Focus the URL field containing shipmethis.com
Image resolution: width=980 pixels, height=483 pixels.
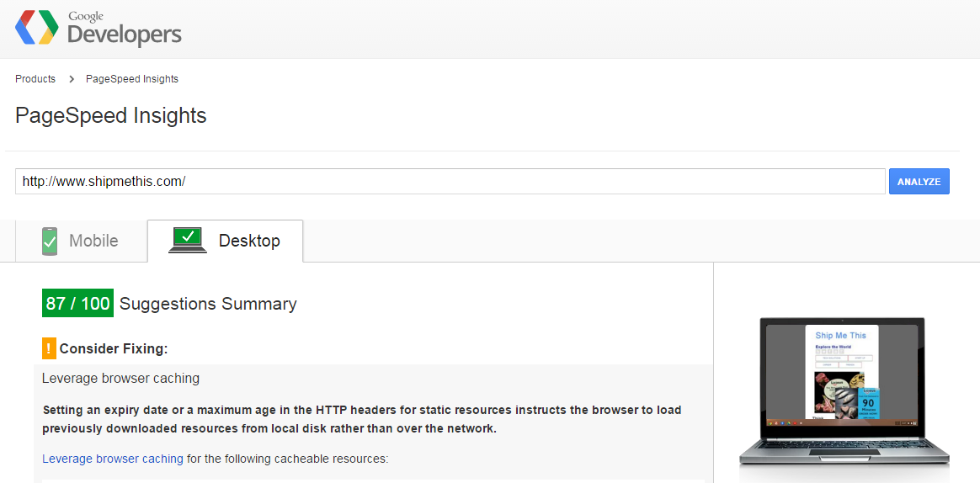pyautogui.click(x=450, y=181)
